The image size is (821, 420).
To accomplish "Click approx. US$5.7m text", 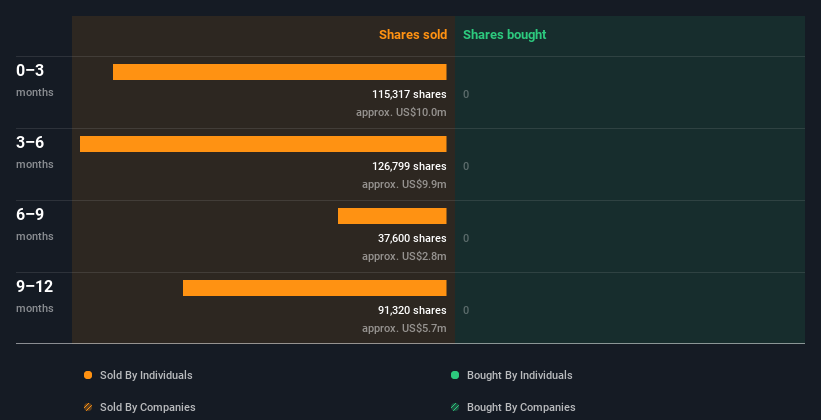I will click(404, 328).
